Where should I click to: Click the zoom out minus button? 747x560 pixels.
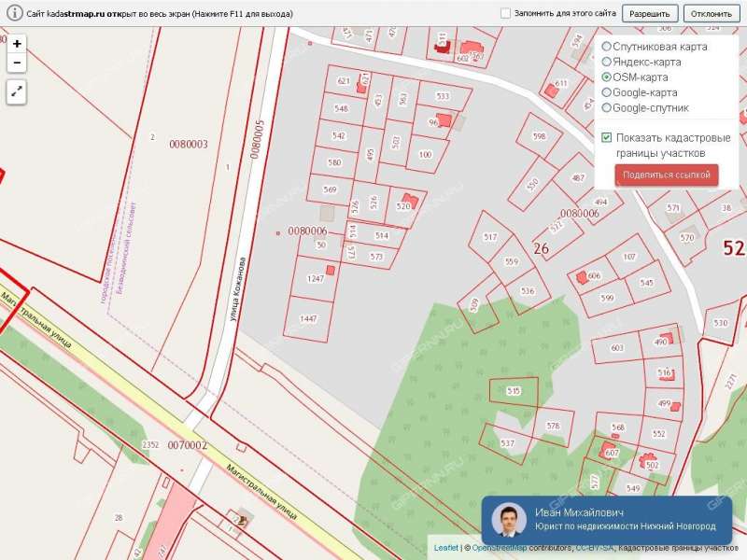click(17, 63)
